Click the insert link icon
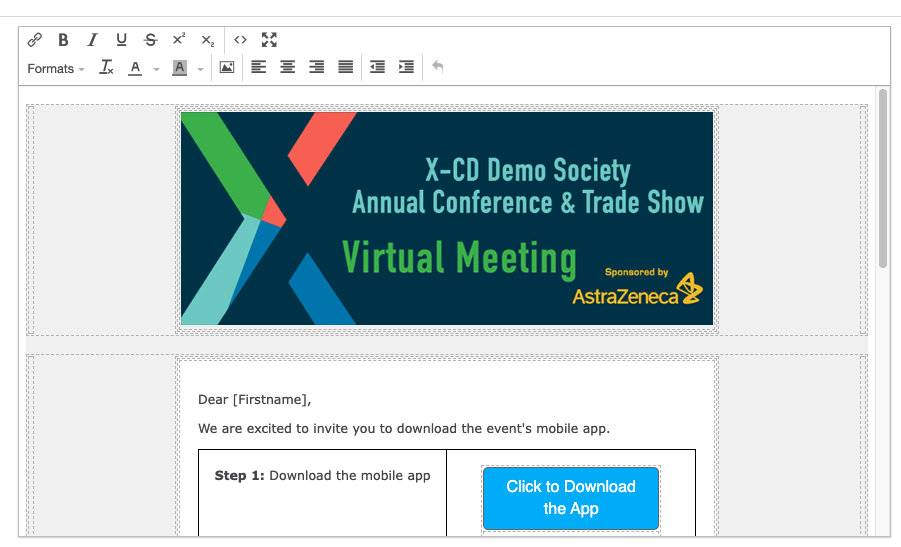The width and height of the screenshot is (901, 547). (x=35, y=40)
